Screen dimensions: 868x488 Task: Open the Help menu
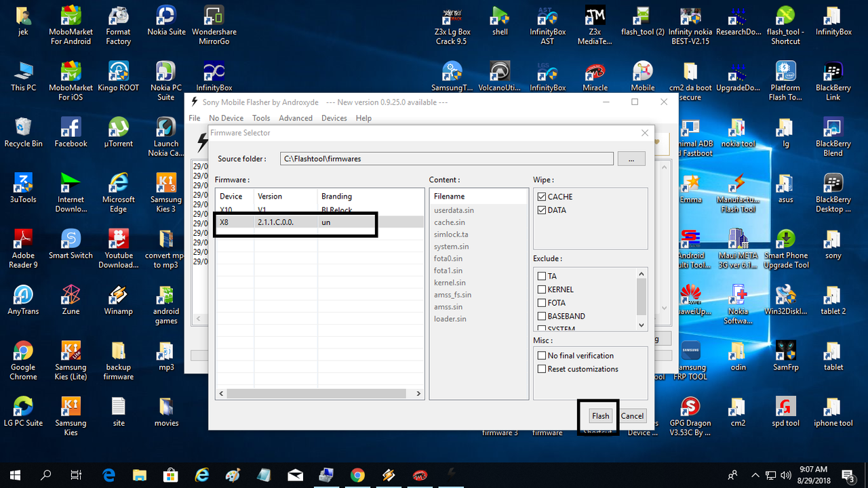pyautogui.click(x=363, y=118)
